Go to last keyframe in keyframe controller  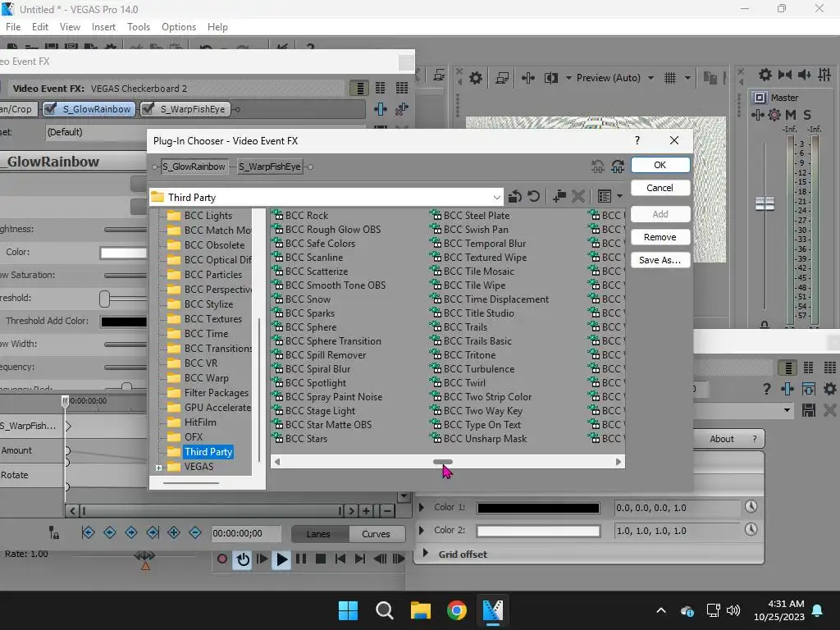point(153,532)
